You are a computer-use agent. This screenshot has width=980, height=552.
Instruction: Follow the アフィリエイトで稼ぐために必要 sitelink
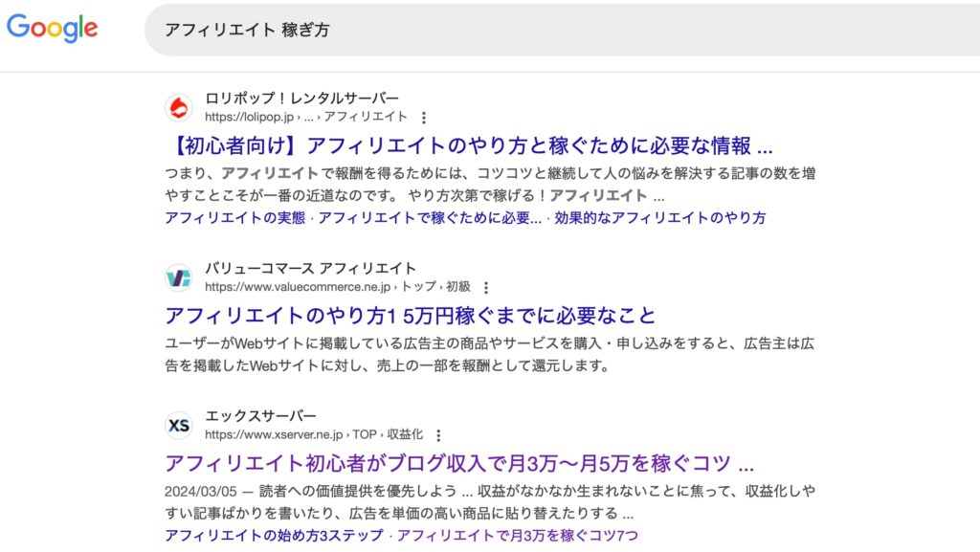tap(430, 217)
